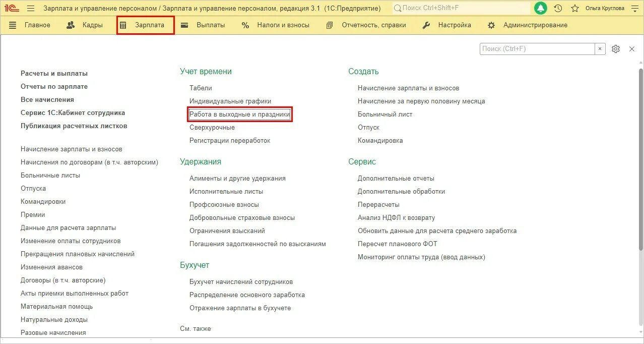Open Данные для расчета зарплаты
644x344 pixels.
(x=69, y=228)
